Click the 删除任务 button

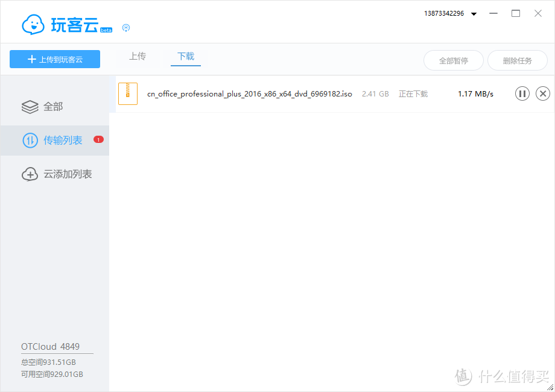pos(517,60)
